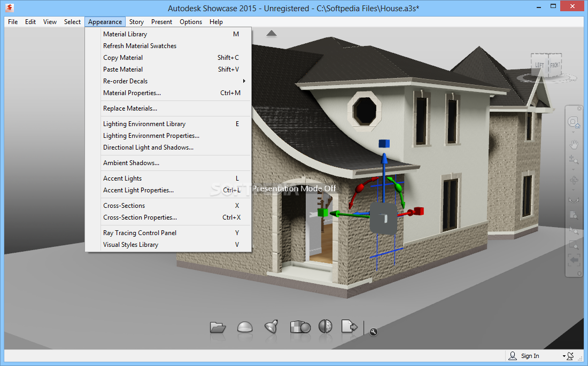
Task: Click the back arrow previous view icon
Action: [x=574, y=260]
